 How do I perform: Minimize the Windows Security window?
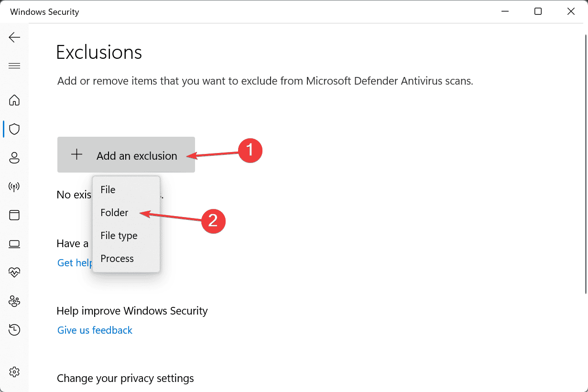506,11
